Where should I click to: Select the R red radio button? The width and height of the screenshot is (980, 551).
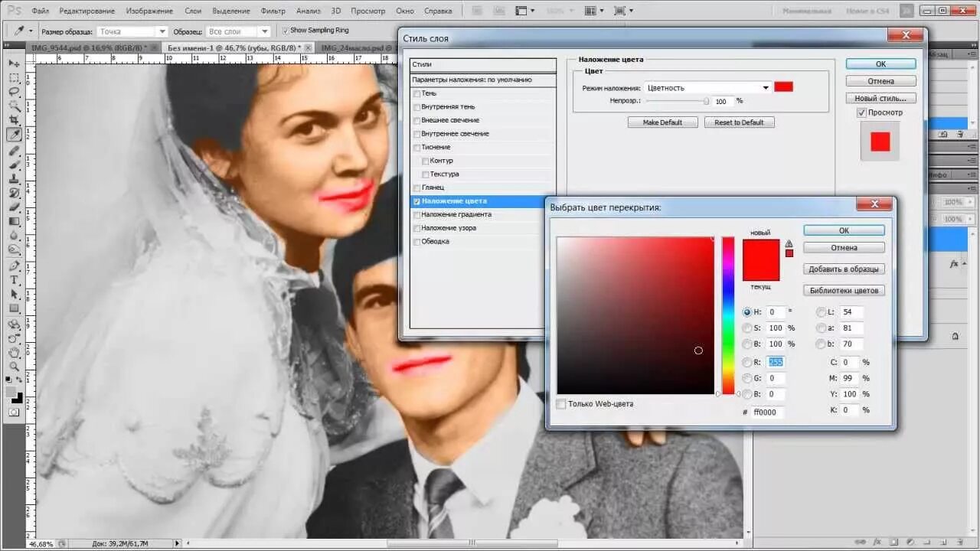pos(747,362)
